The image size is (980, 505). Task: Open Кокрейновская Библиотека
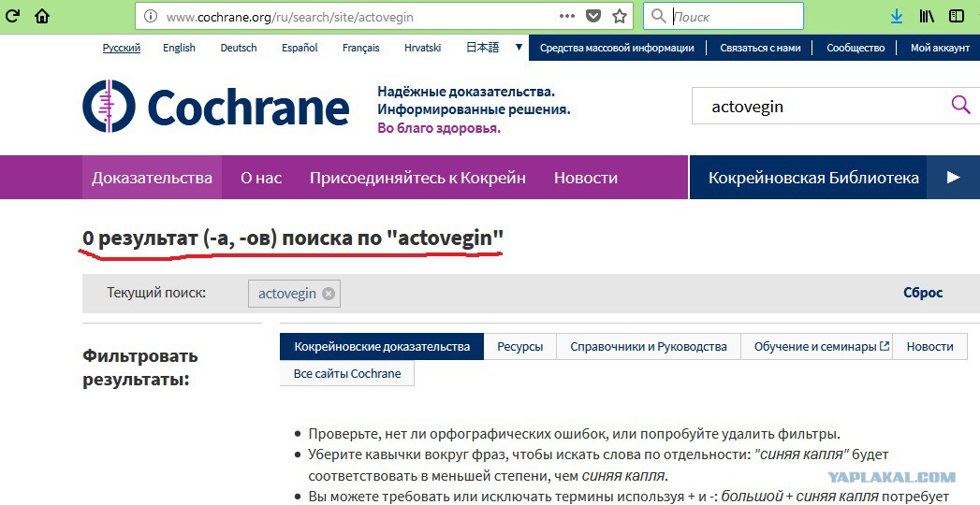click(x=813, y=178)
